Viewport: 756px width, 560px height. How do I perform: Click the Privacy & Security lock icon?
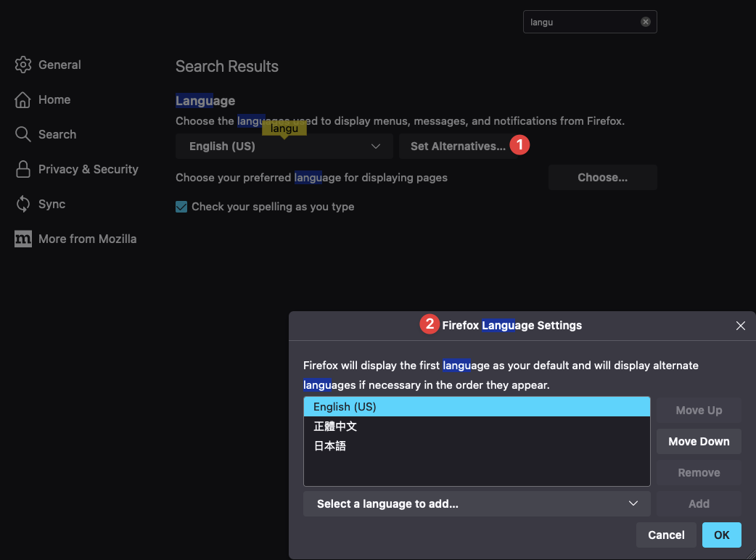(23, 169)
